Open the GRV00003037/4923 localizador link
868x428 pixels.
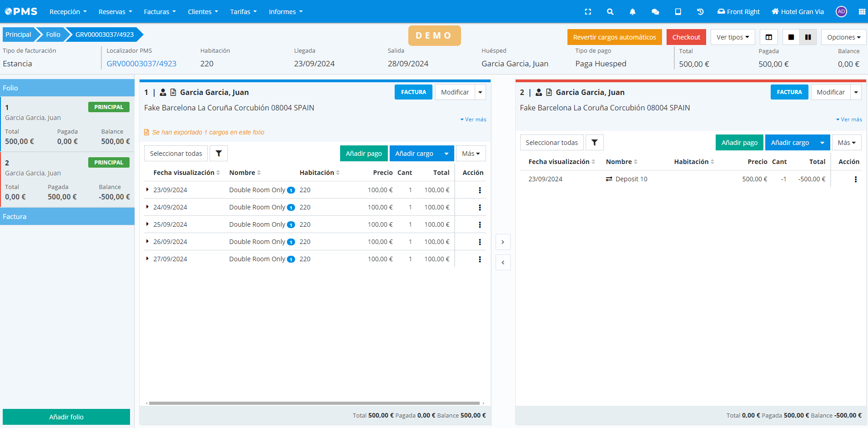141,64
